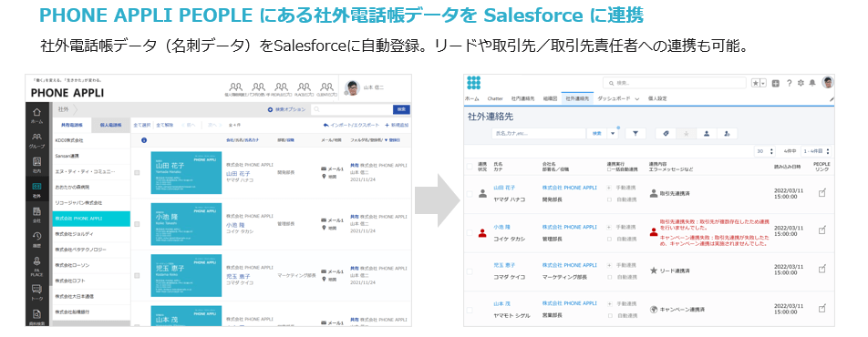
Task: Open Salesforce help question mark icon
Action: tap(789, 83)
